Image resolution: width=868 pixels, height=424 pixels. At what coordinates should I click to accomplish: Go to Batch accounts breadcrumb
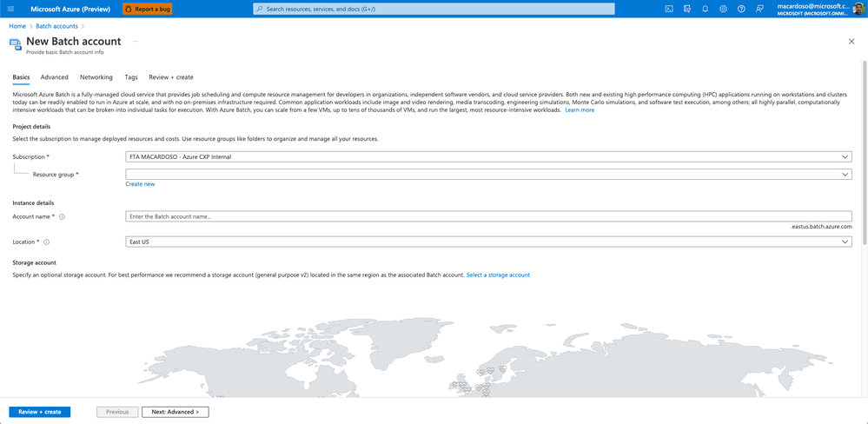[57, 26]
